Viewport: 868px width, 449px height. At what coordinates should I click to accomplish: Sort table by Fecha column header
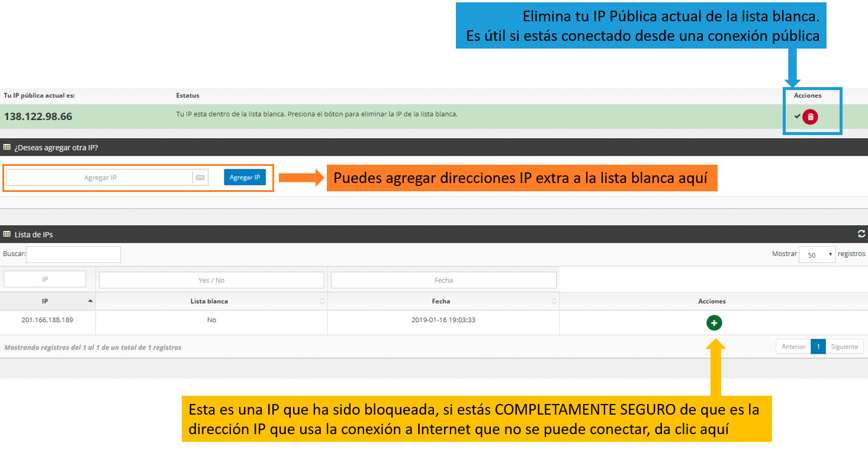[443, 301]
